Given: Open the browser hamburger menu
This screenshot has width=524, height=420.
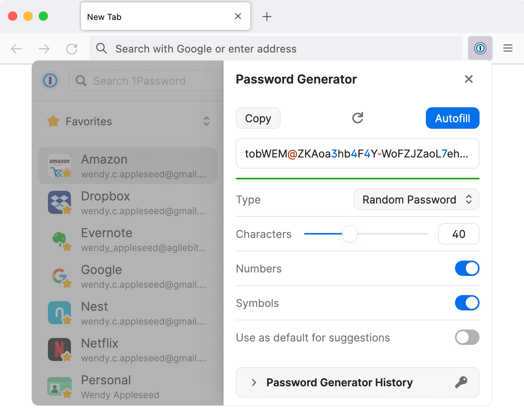Looking at the screenshot, I should (x=508, y=48).
